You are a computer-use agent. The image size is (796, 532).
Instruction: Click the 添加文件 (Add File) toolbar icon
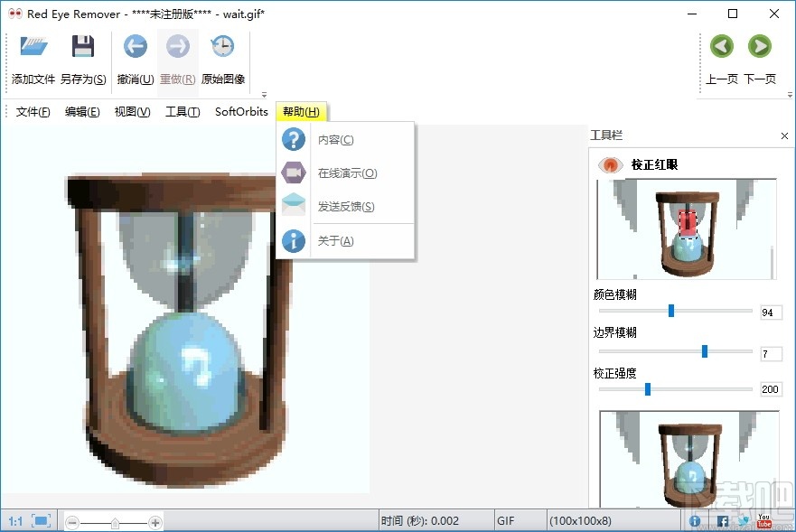point(32,46)
